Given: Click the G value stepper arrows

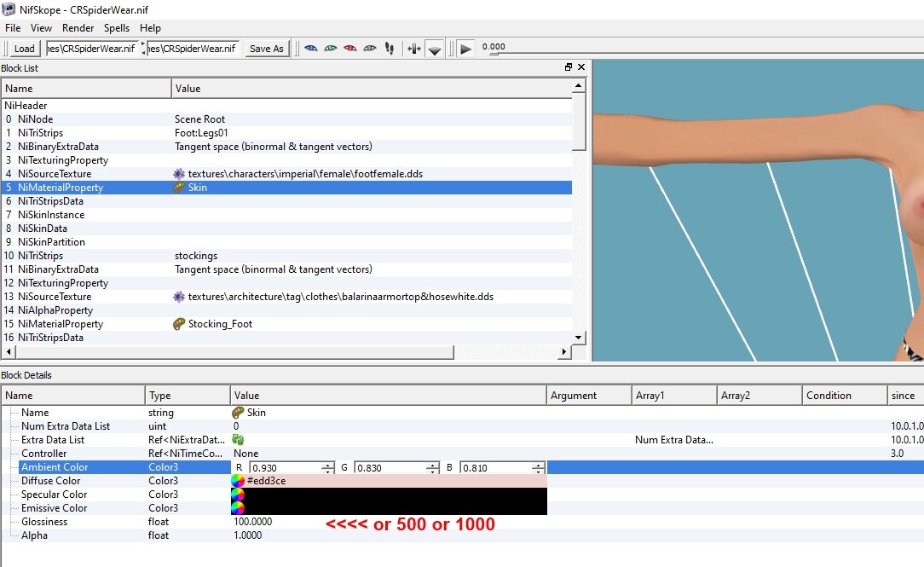Looking at the screenshot, I should coord(433,468).
